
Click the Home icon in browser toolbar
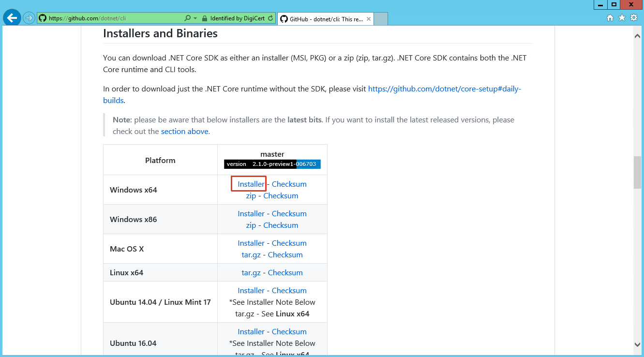(610, 18)
